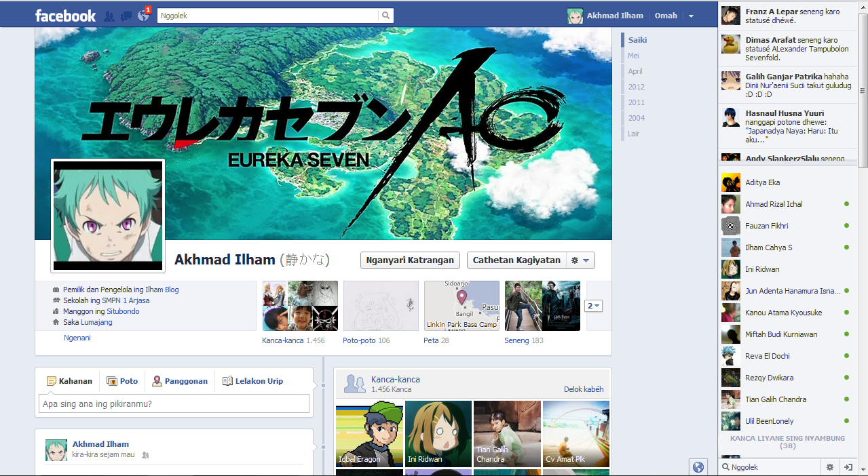Open the messages icon in top bar

pos(126,16)
